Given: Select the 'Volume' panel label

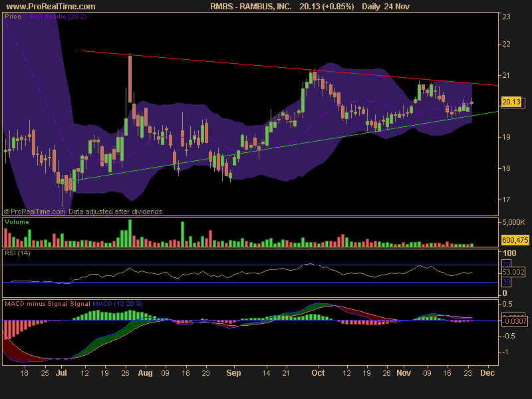Looking at the screenshot, I should pyautogui.click(x=17, y=222).
